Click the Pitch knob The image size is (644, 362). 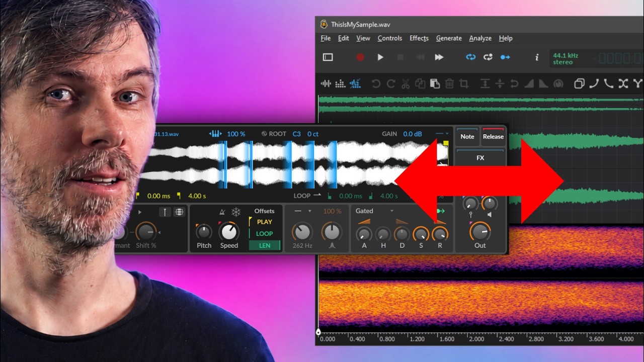204,232
